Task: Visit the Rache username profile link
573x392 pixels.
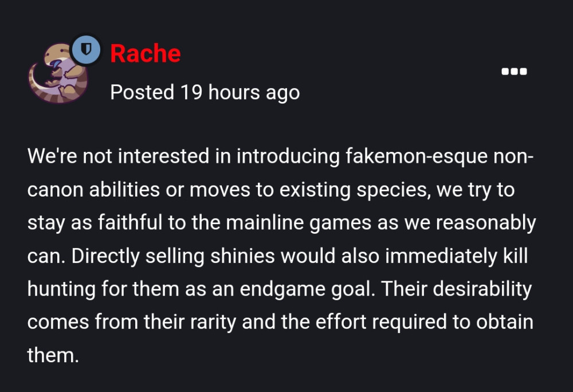Action: 146,54
